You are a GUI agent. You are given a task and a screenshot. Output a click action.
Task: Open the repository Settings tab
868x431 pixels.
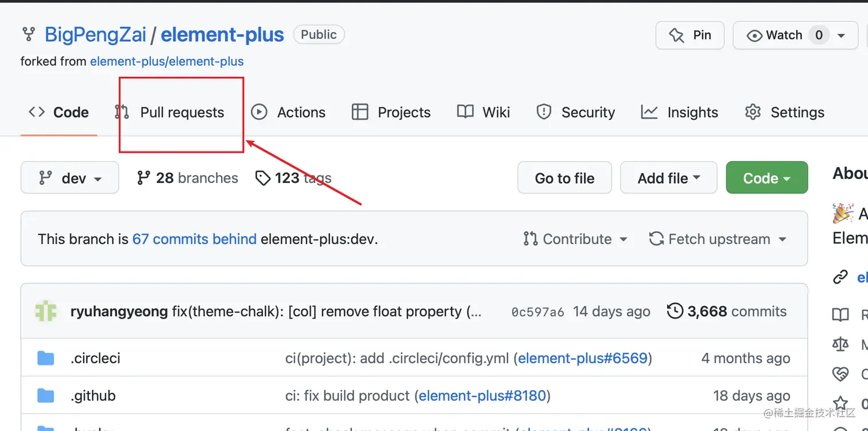pyautogui.click(x=784, y=112)
